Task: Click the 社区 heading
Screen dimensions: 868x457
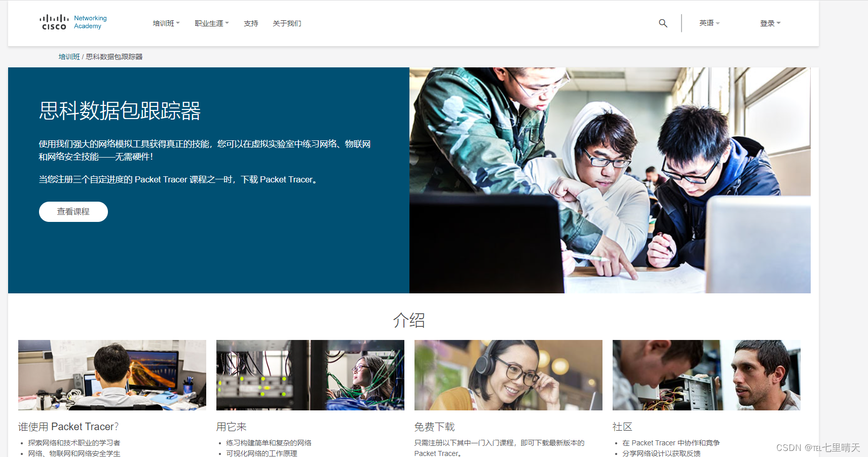Action: coord(622,427)
